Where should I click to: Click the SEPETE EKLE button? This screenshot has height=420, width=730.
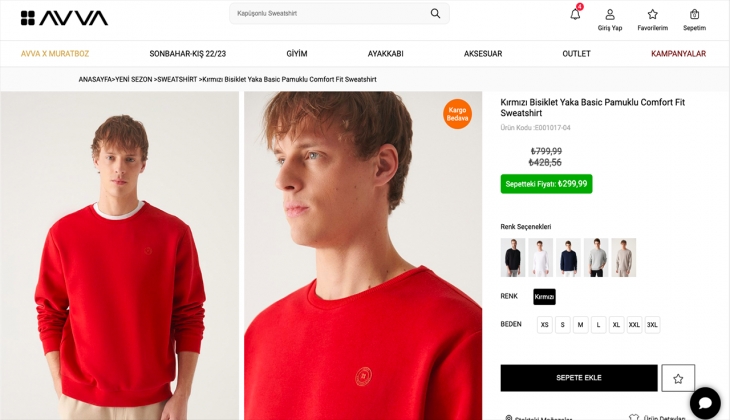point(579,378)
